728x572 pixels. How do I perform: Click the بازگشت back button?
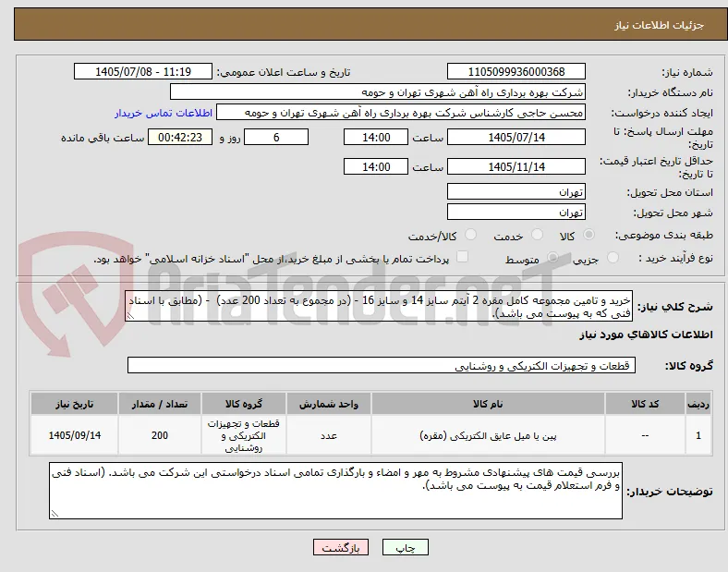(x=341, y=547)
